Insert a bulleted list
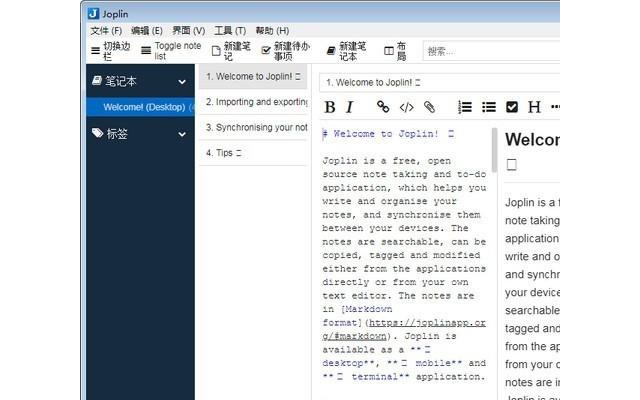The height and width of the screenshot is (400, 640). (489, 107)
